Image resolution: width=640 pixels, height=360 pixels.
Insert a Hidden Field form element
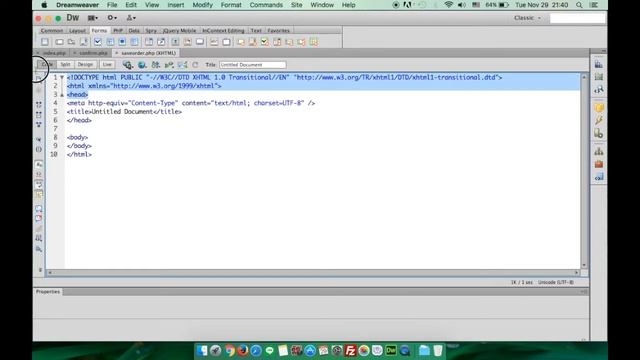pos(71,42)
